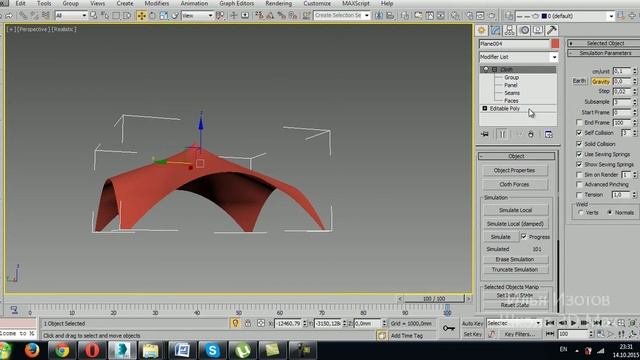This screenshot has height=360, width=640.
Task: Click the Simulate Local (damped) button
Action: click(516, 224)
